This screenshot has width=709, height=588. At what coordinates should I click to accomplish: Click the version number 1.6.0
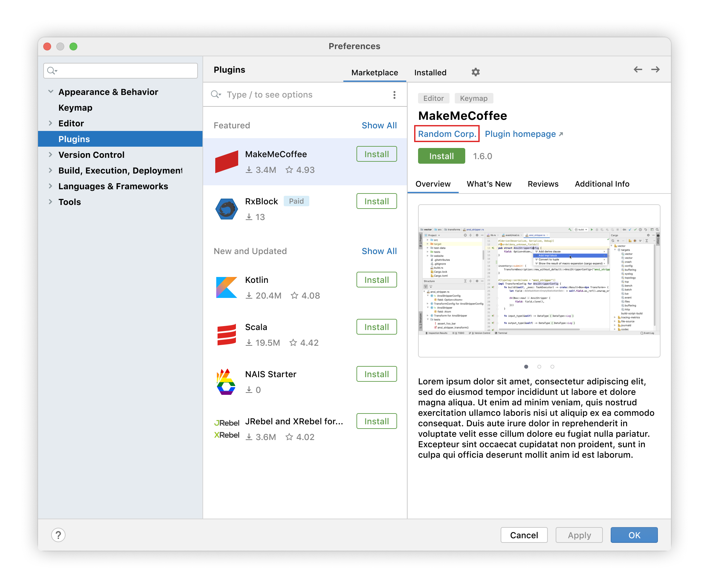tap(483, 156)
